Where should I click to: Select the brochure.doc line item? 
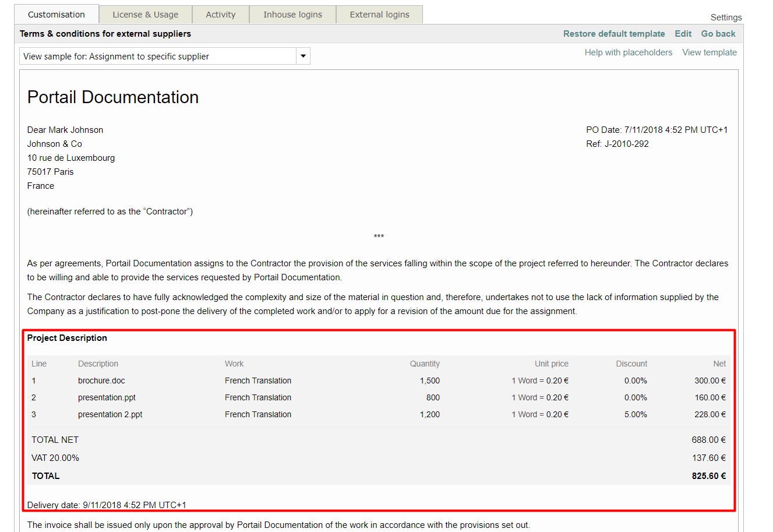[101, 380]
